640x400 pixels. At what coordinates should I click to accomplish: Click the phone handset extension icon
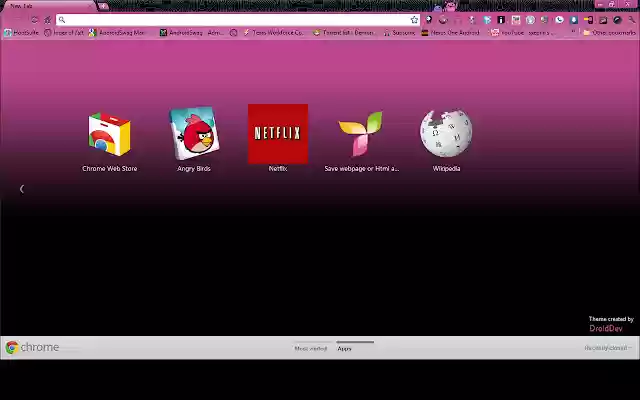(559, 20)
